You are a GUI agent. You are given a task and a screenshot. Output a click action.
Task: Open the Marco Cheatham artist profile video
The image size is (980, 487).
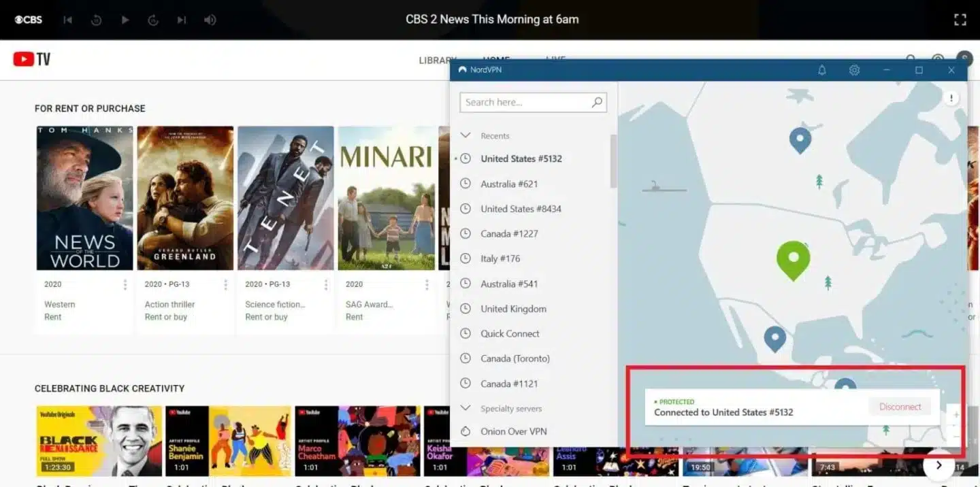[x=357, y=441]
